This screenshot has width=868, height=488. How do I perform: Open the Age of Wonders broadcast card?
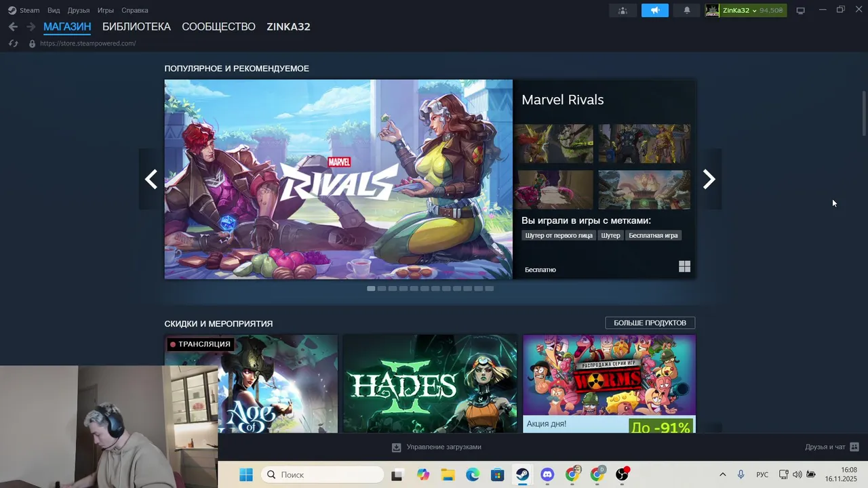point(278,384)
